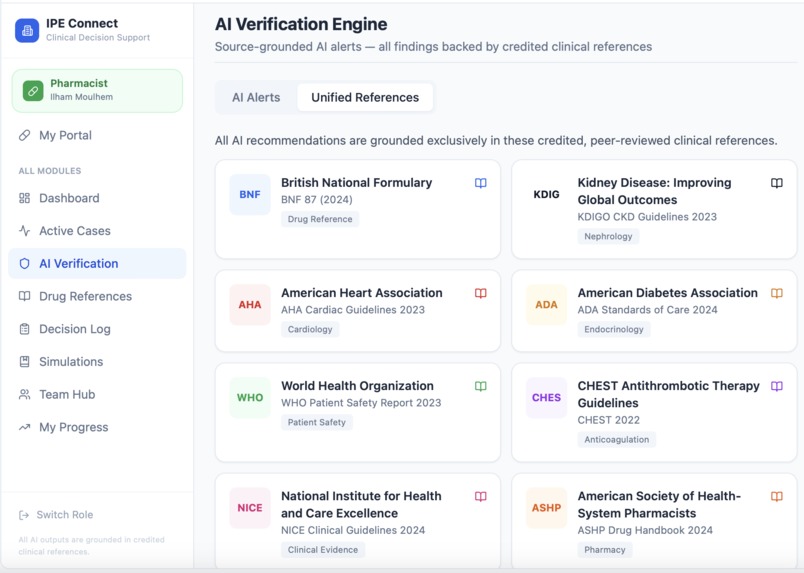804x573 pixels.
Task: Click the Switch Role button
Action: click(x=56, y=515)
